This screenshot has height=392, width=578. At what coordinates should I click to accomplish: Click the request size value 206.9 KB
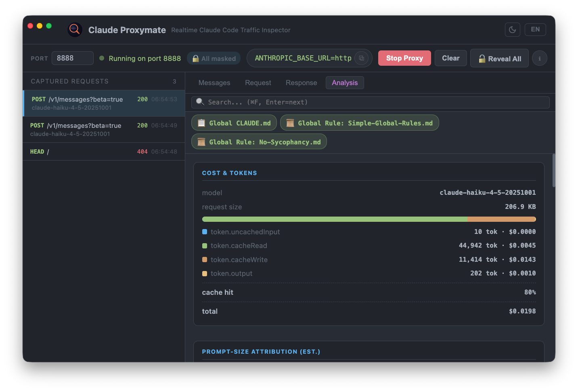520,207
